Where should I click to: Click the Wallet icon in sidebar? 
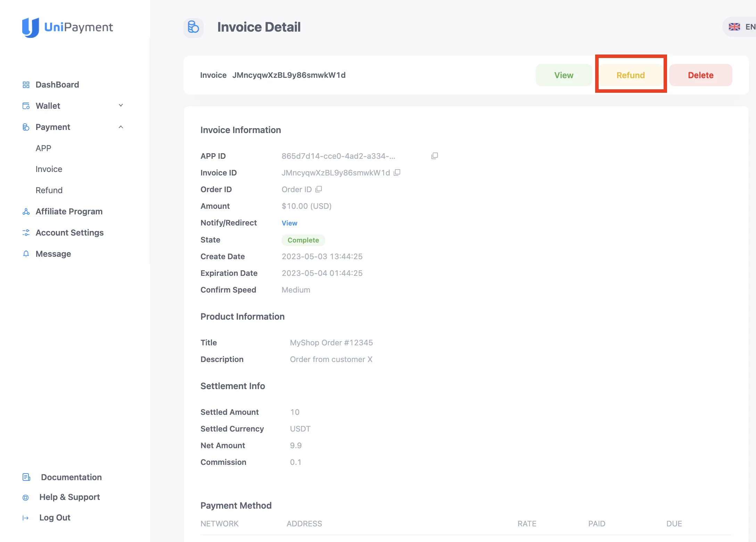point(26,106)
